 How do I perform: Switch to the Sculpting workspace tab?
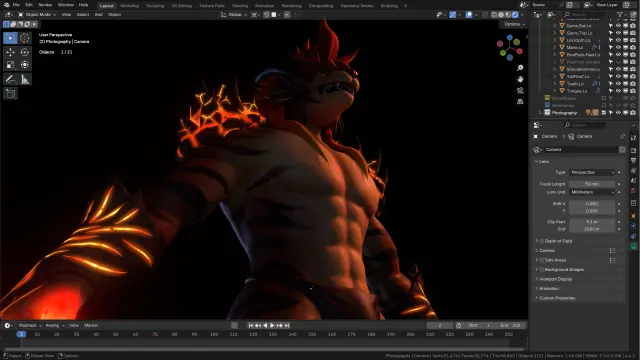[155, 6]
